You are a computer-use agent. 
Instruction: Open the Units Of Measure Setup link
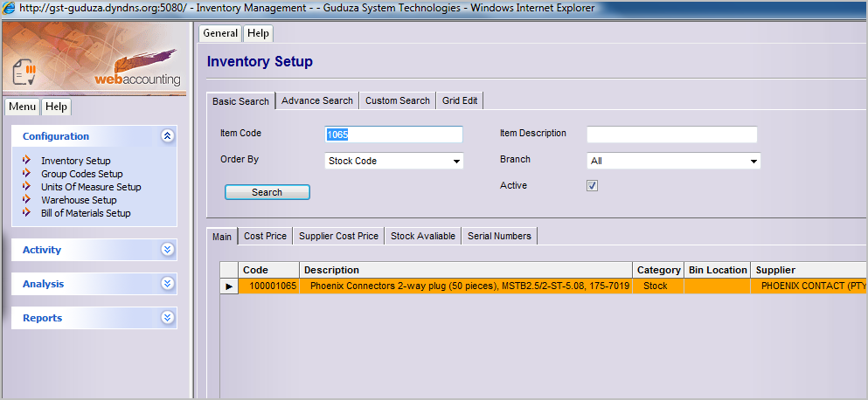[91, 187]
